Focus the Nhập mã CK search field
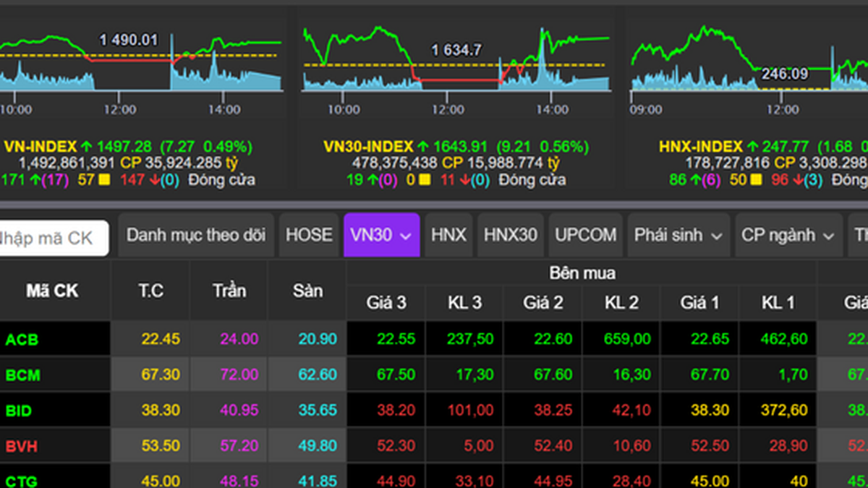The height and width of the screenshot is (488, 868). (53, 238)
